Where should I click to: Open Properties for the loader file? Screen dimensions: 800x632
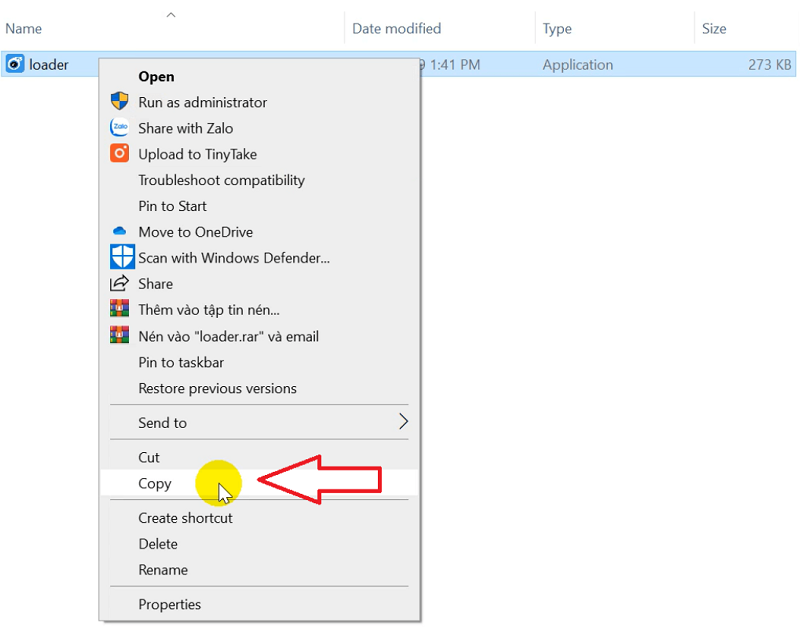coord(170,604)
